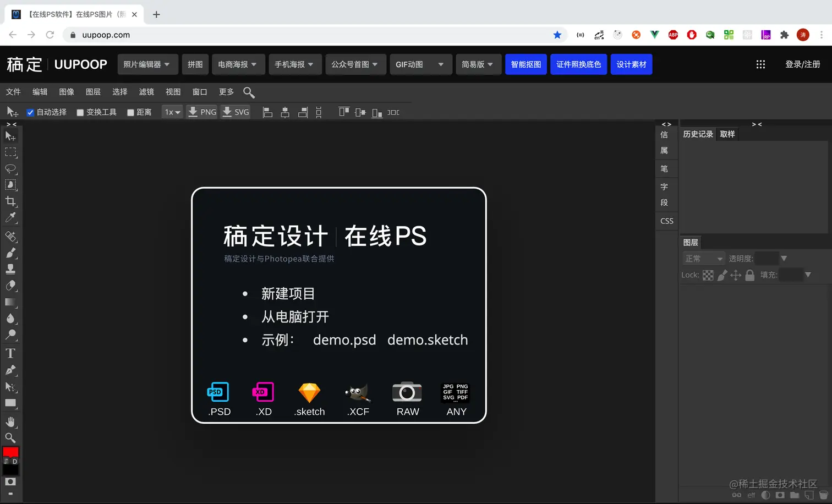Click align top edges icon
Screen dimensions: 832x504
(x=344, y=112)
